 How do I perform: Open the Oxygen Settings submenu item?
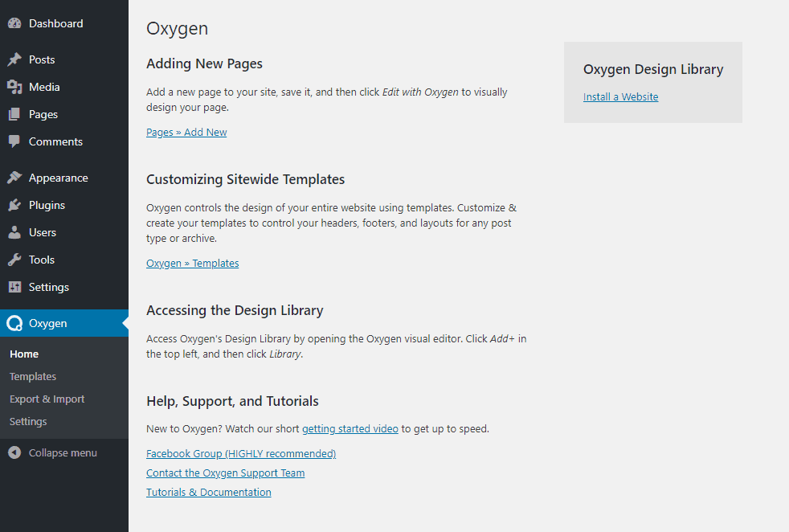(x=28, y=420)
